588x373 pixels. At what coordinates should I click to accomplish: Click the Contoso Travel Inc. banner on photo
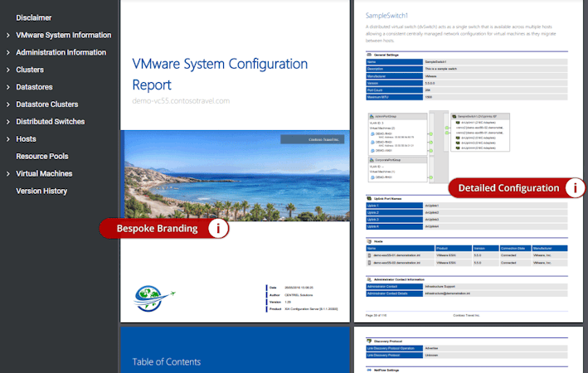click(x=313, y=139)
